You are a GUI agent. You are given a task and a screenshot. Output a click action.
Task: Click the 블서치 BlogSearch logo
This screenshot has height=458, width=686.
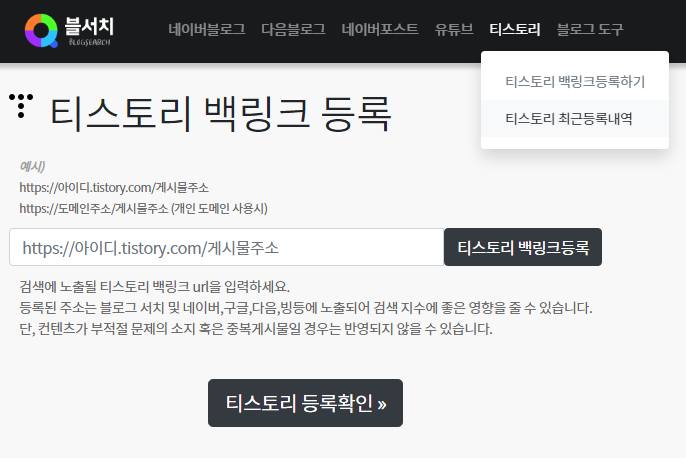(70, 31)
